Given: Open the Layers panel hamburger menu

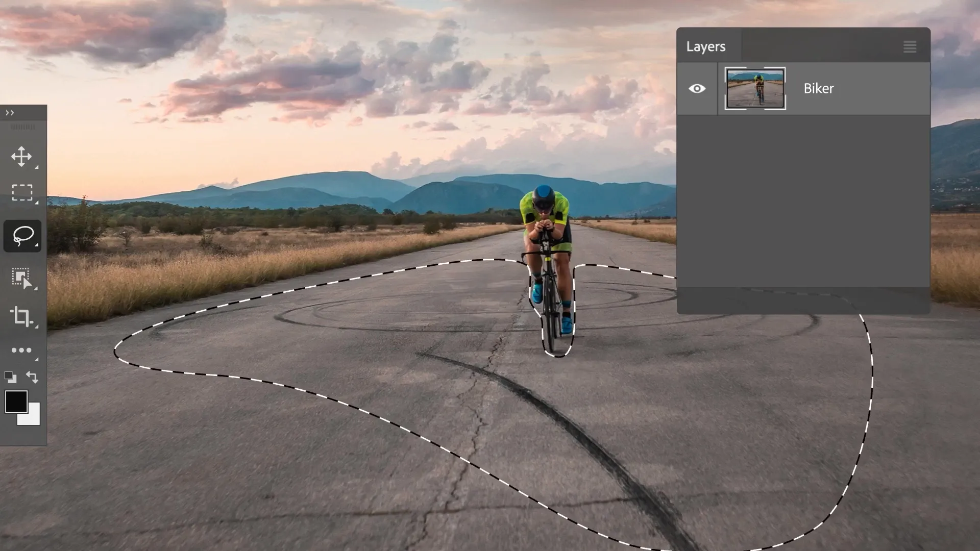Looking at the screenshot, I should [x=910, y=46].
